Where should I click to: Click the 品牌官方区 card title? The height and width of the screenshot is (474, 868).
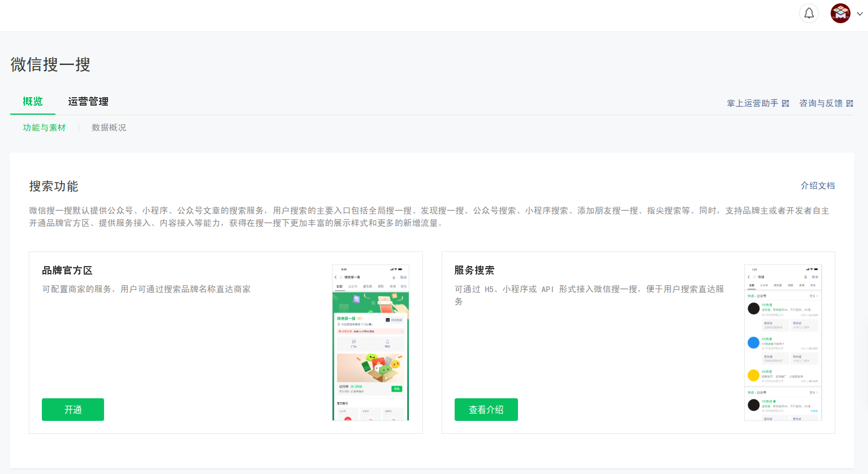[x=67, y=271]
